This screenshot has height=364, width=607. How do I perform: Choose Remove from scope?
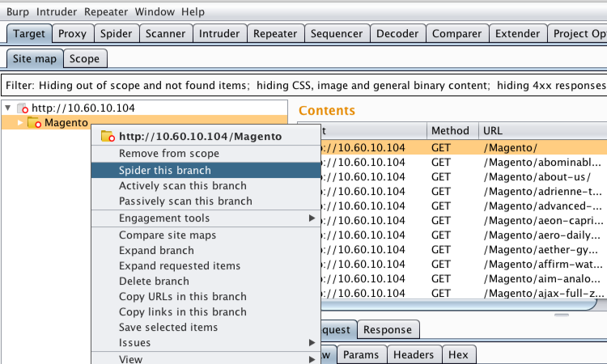tap(206, 154)
